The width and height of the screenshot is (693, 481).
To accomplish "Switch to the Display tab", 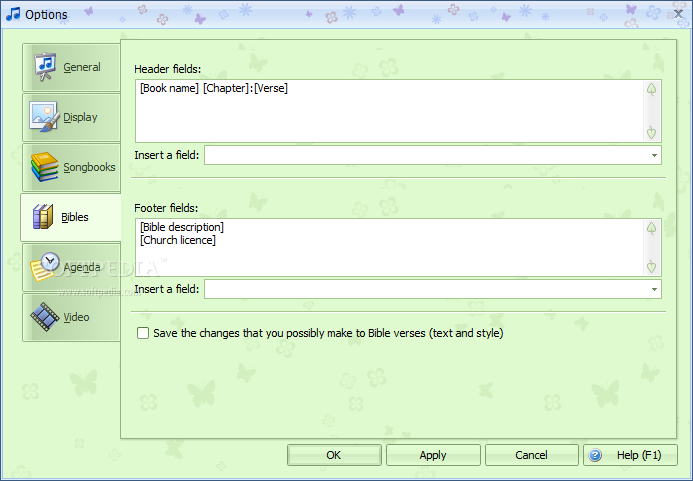I will [x=72, y=117].
